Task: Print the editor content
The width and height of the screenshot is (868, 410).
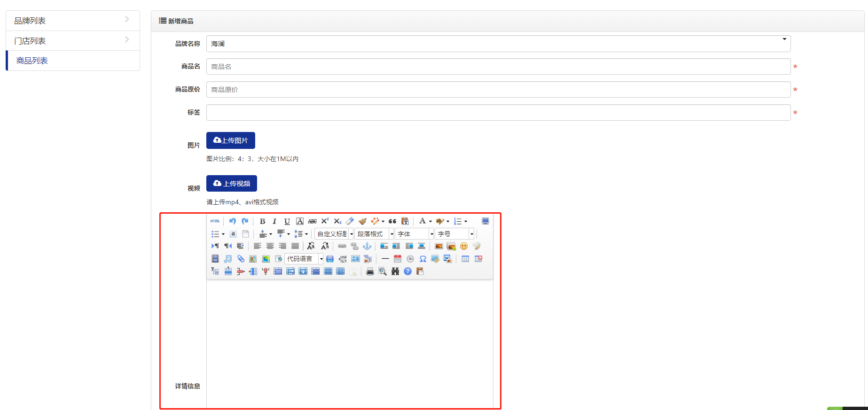Action: (370, 271)
